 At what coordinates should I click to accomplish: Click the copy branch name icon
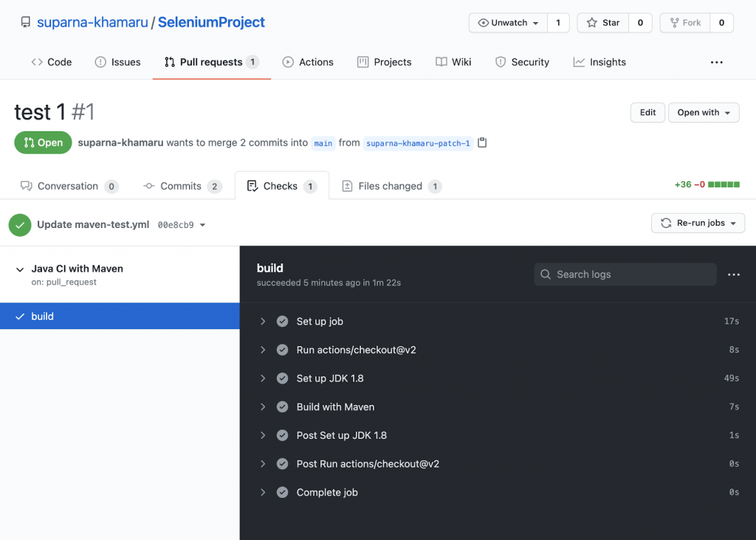click(482, 143)
